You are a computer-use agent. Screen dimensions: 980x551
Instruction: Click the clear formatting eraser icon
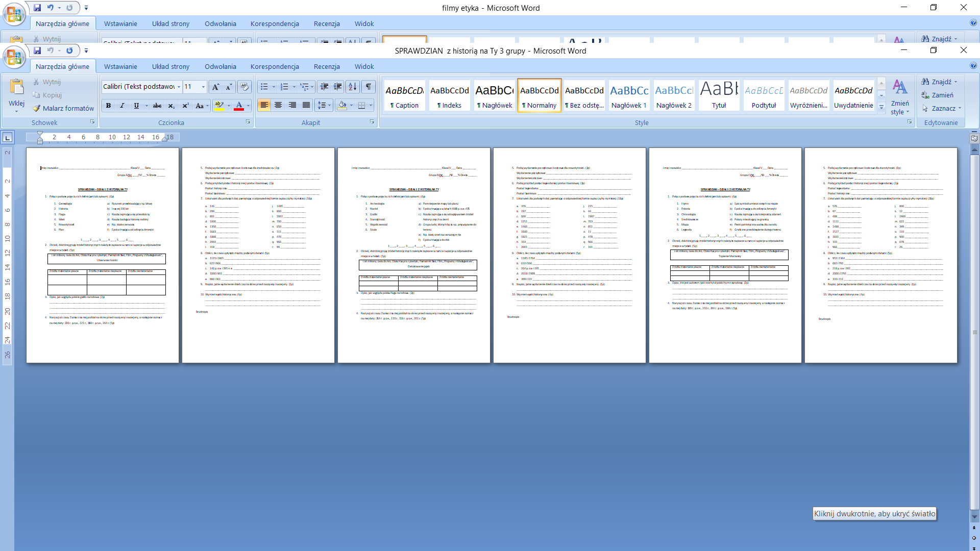click(244, 87)
